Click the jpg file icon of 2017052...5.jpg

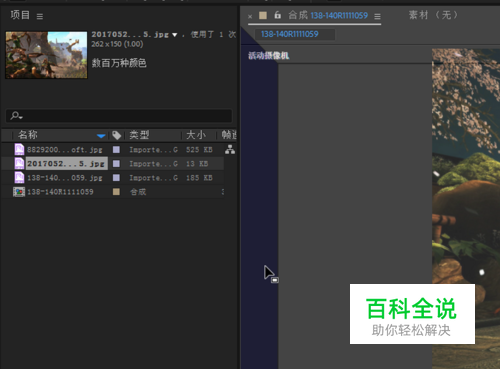pos(19,163)
